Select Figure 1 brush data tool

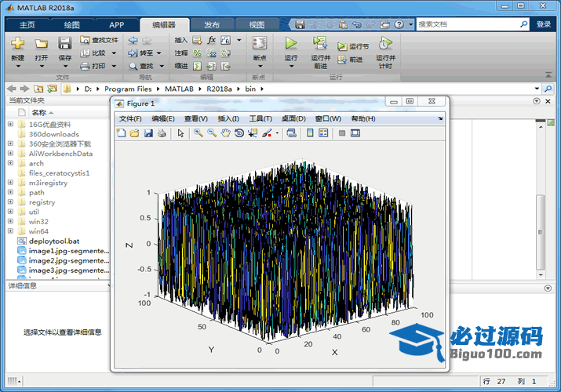[267, 133]
